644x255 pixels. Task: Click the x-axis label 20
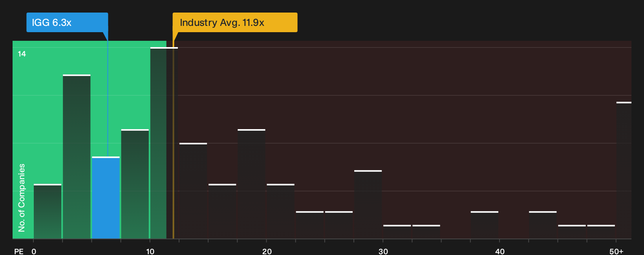(x=267, y=251)
